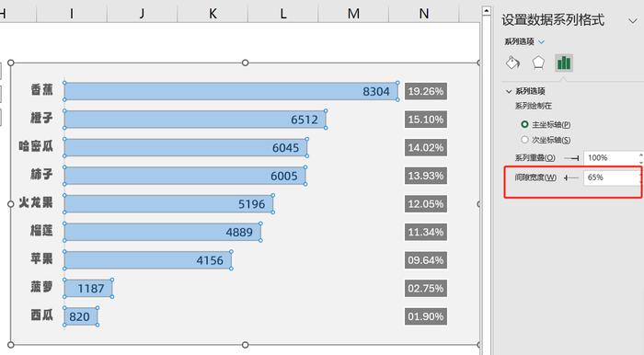Open the Effects pentagon tab
Screen dimensions: 644x355
538,63
